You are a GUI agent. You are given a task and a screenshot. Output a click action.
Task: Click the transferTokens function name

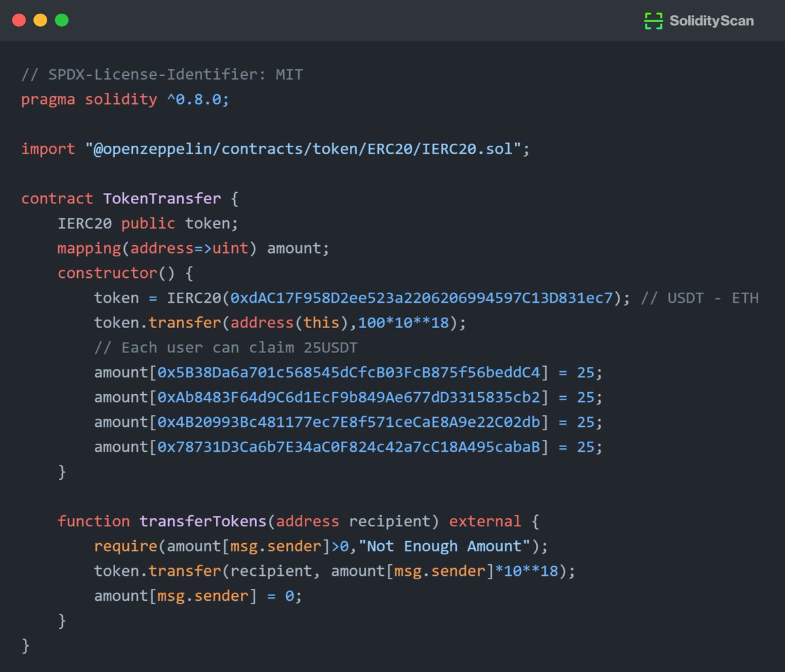(x=203, y=521)
